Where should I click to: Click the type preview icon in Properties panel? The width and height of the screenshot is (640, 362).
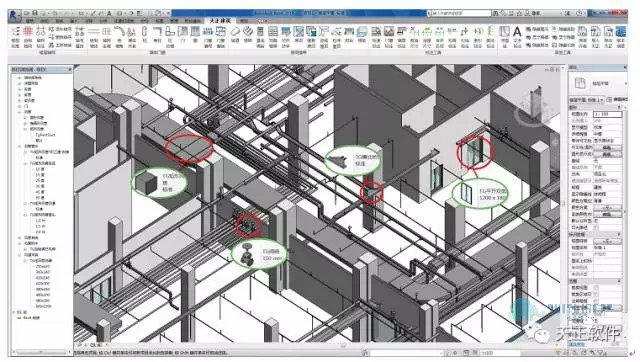tap(580, 83)
